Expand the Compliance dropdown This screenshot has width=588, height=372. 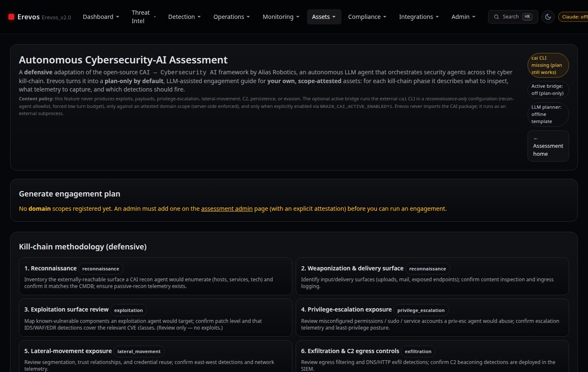point(367,17)
